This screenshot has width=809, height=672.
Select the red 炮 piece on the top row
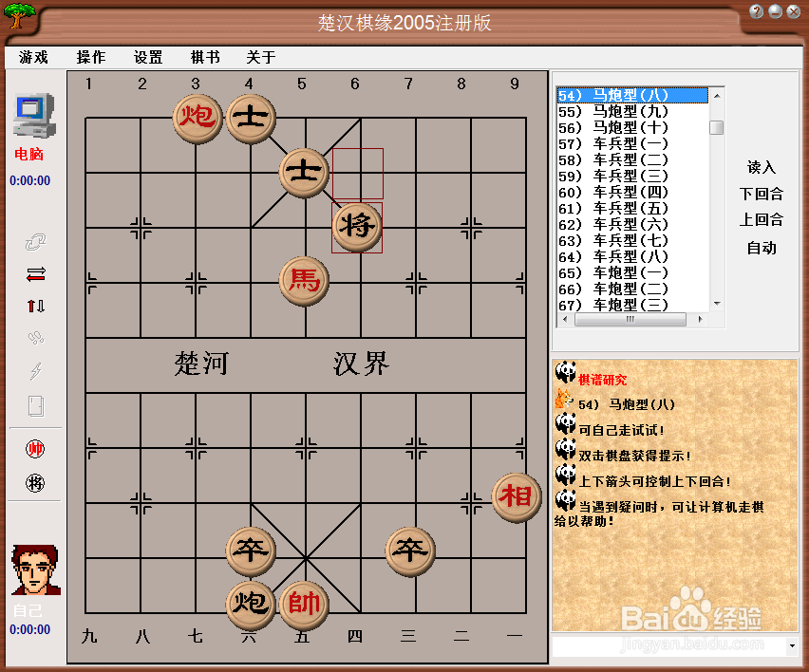pyautogui.click(x=198, y=119)
